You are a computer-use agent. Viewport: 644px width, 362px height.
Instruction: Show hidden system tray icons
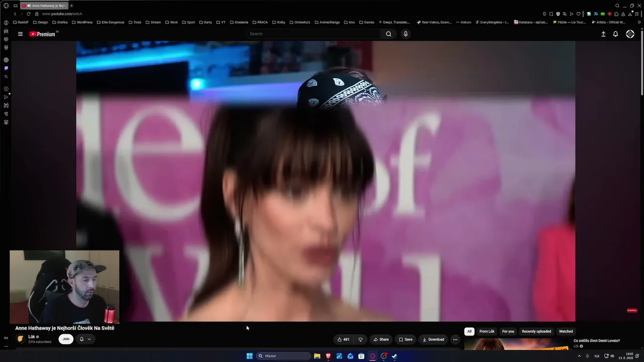(x=579, y=356)
